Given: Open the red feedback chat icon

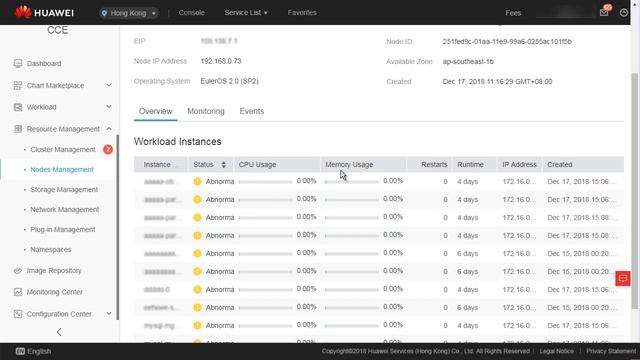Looking at the screenshot, I should point(623,278).
